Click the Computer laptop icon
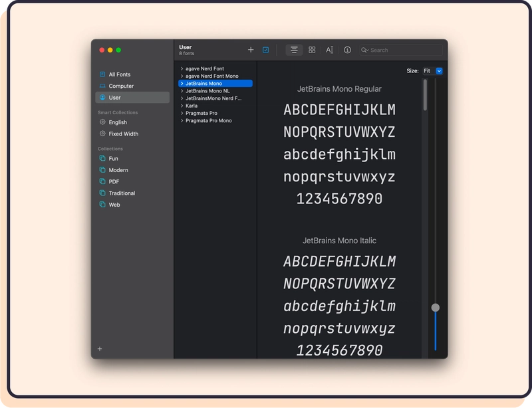 coord(102,86)
